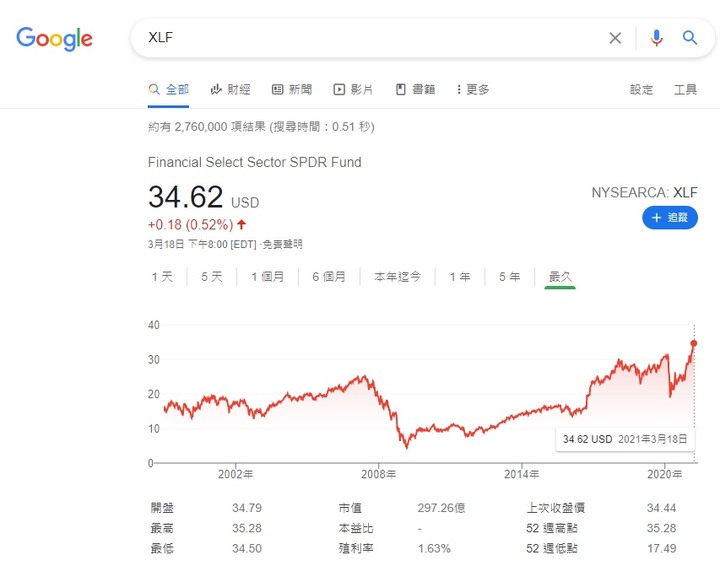Click the 最低 value 34.50
The image size is (720, 582).
click(247, 548)
